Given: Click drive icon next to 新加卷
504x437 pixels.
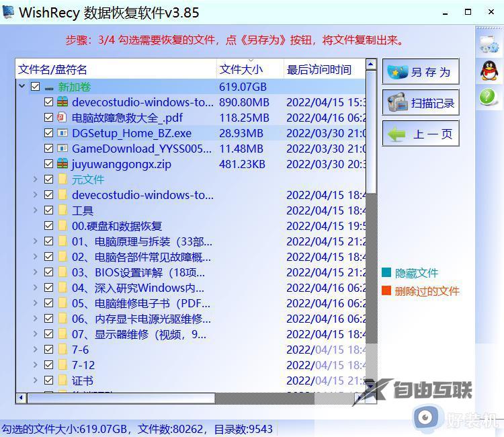Looking at the screenshot, I should [49, 87].
